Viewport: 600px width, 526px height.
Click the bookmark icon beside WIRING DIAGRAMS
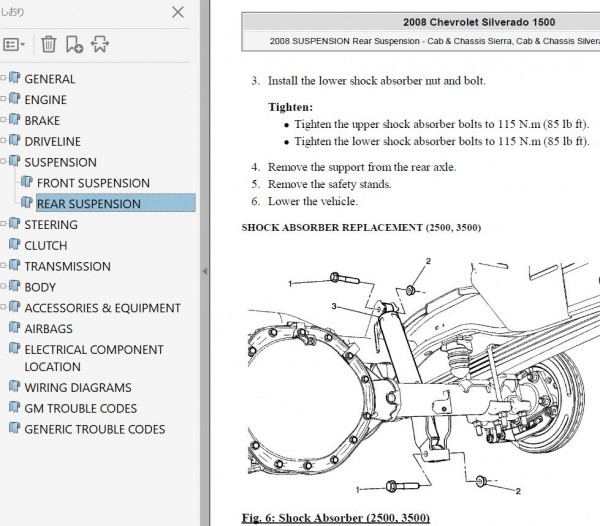[15, 386]
